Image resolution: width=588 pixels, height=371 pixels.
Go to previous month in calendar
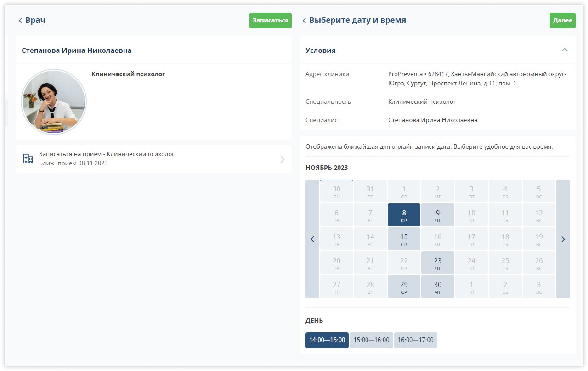(x=312, y=239)
